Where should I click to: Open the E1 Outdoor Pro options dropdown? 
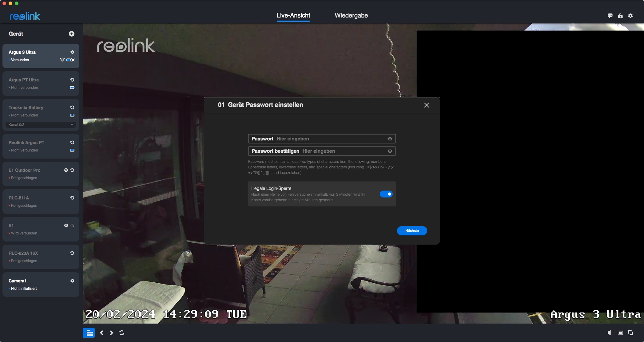(66, 170)
